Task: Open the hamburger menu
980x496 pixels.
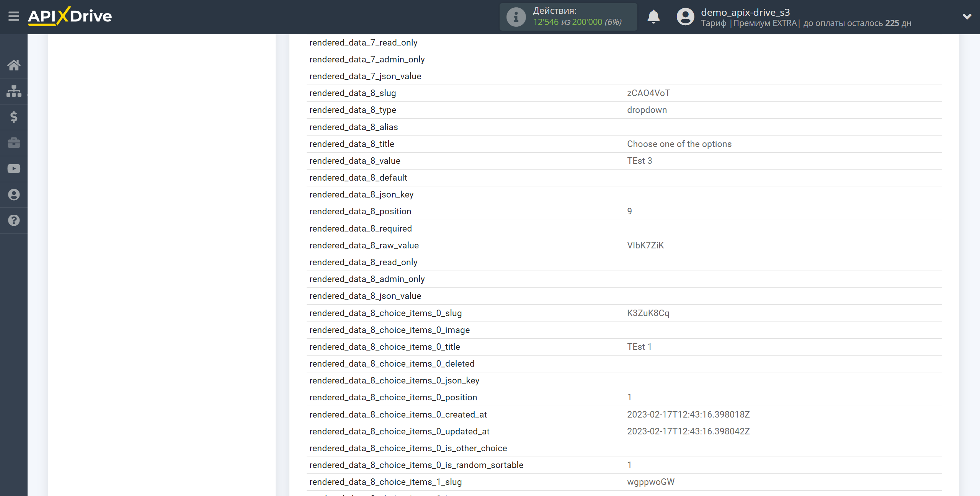Action: coord(14,16)
